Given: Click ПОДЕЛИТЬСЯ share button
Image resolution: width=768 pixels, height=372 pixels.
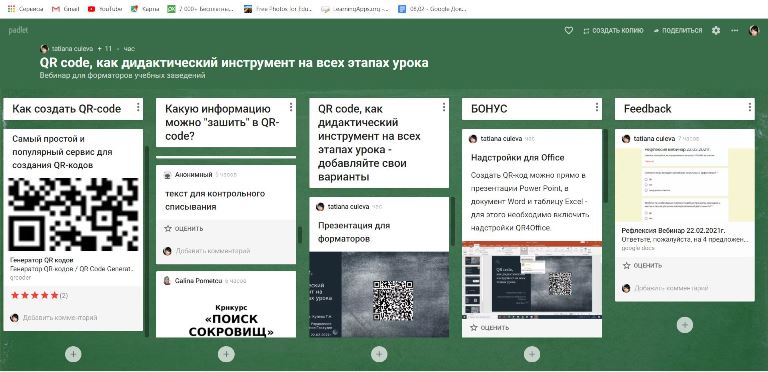Looking at the screenshot, I should coord(678,30).
